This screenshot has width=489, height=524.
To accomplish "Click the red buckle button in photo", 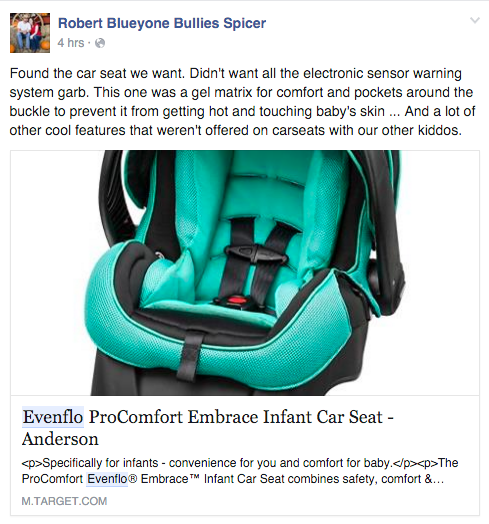I will pos(237,299).
